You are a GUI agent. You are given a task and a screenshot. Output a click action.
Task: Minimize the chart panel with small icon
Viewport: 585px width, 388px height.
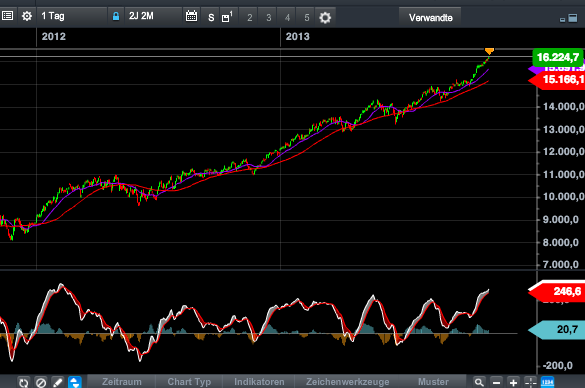coord(563,19)
